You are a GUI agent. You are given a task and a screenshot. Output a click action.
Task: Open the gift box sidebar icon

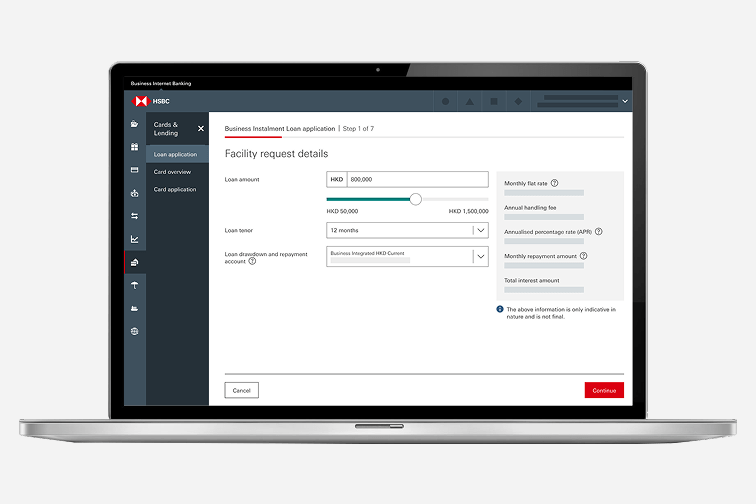click(x=135, y=147)
